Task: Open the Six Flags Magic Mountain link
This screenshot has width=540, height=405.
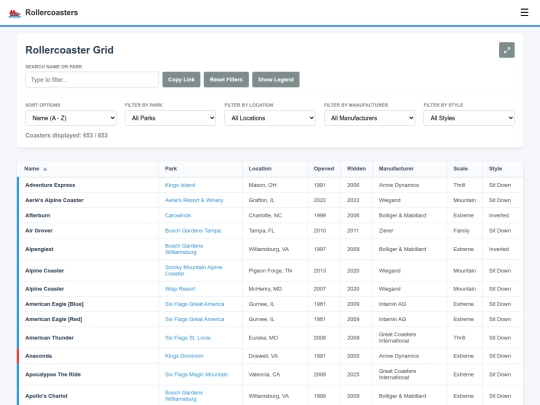Action: click(x=196, y=375)
